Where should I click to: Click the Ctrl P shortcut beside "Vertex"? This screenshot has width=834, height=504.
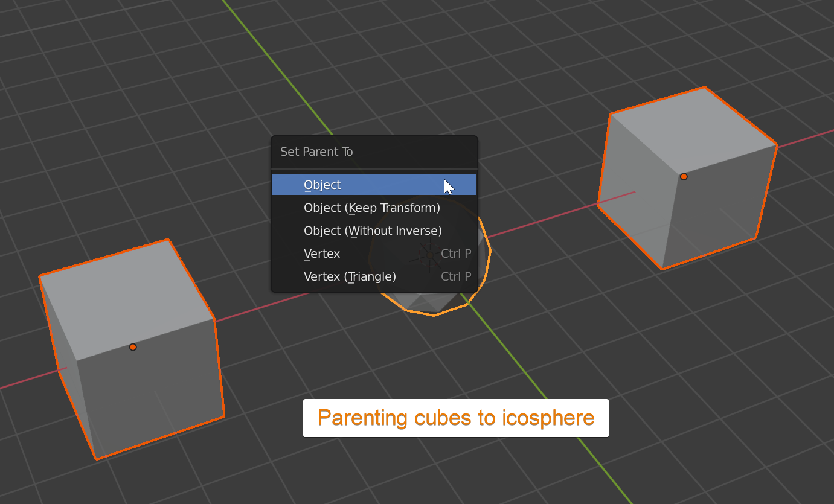pyautogui.click(x=455, y=254)
